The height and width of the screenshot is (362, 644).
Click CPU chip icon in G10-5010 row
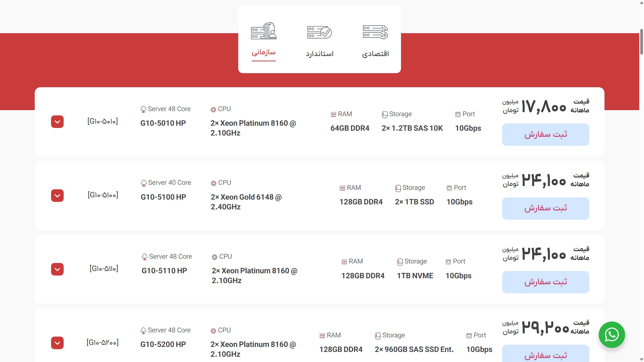213,109
